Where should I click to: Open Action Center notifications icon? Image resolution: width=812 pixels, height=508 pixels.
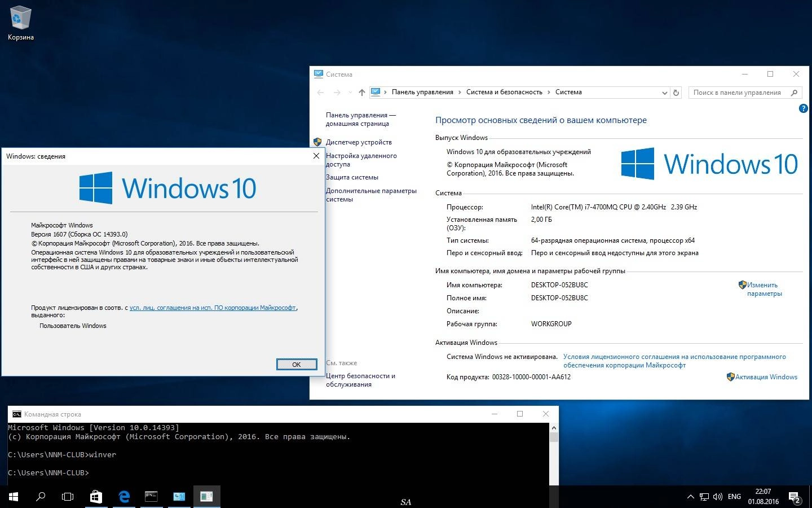795,497
